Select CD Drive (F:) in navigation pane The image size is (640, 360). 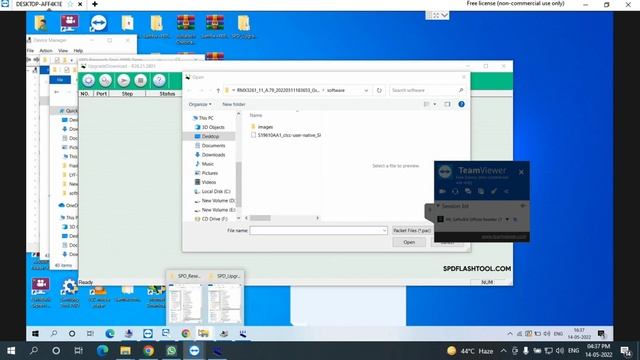[214, 219]
